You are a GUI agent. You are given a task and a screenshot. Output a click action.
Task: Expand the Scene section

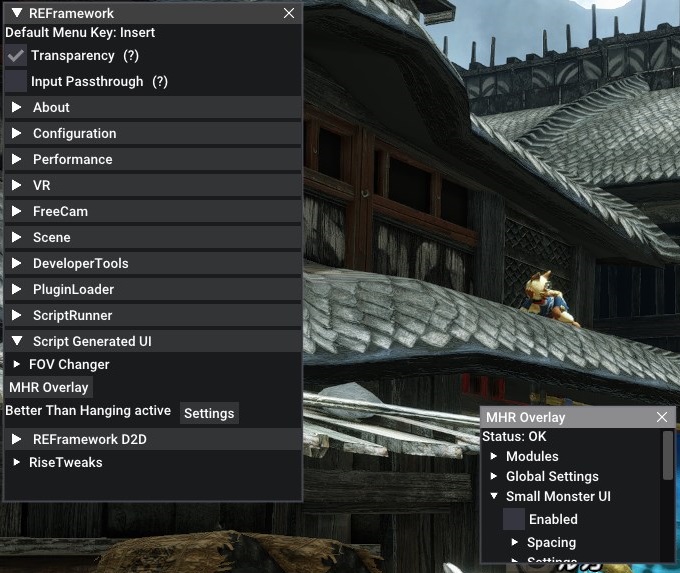(153, 237)
